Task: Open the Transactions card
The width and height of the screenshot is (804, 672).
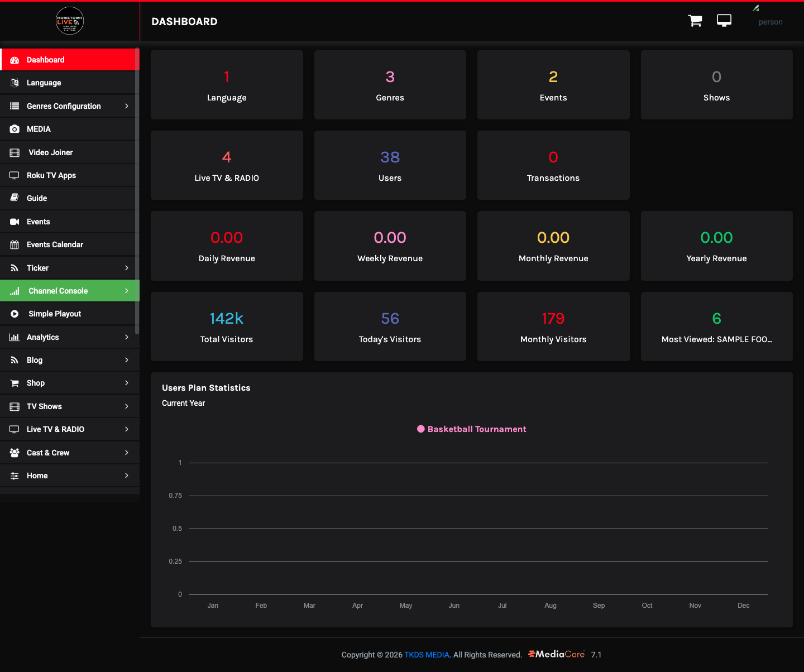Action: [553, 165]
